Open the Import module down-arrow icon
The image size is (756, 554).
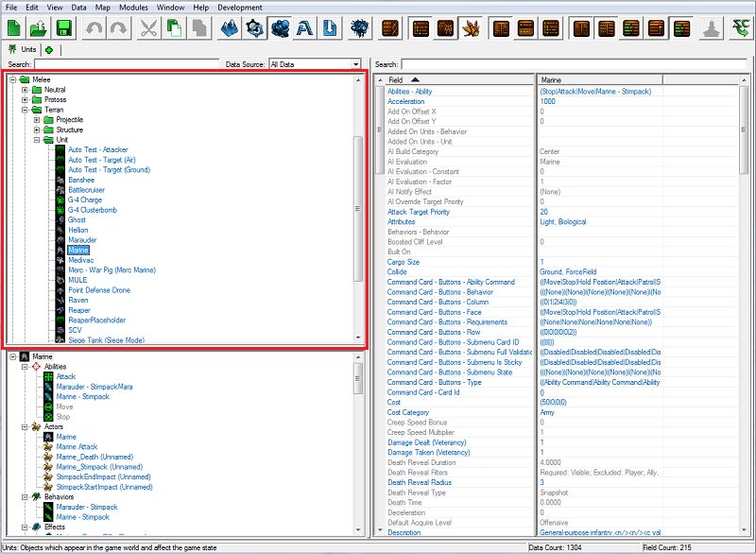point(330,28)
